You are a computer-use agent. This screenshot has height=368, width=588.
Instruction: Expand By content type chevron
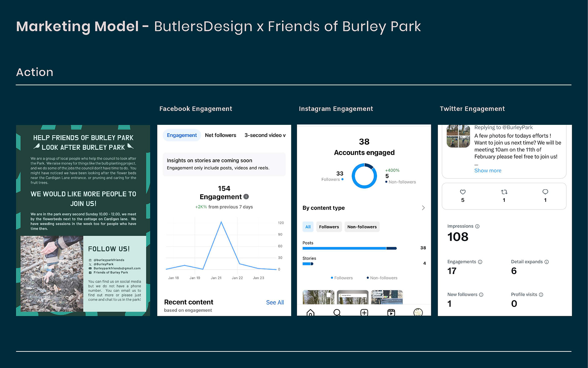(x=423, y=208)
